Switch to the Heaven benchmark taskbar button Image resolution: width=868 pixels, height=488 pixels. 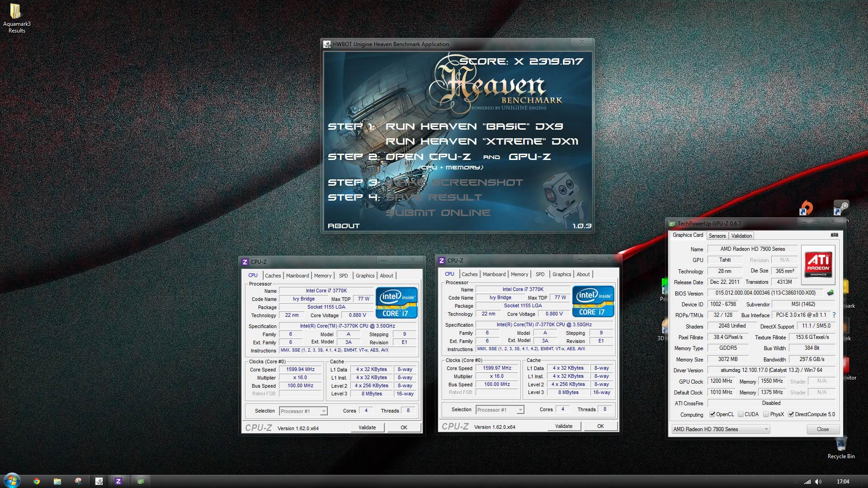click(x=99, y=481)
